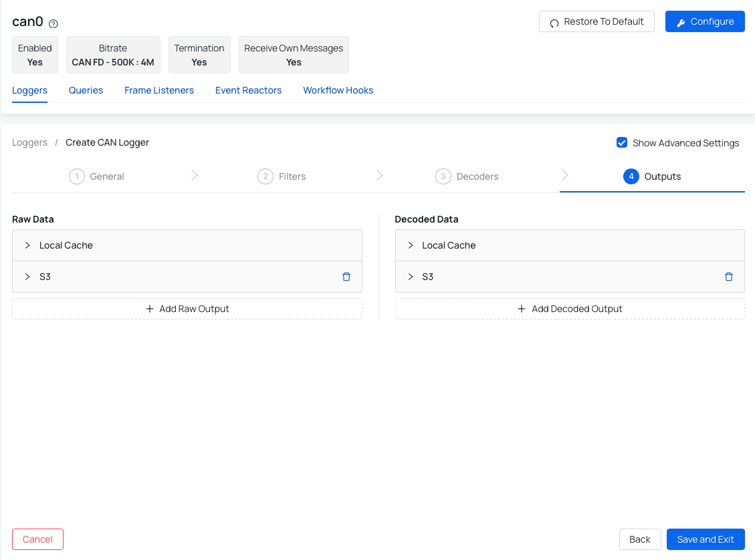The height and width of the screenshot is (560, 755).
Task: Open the Frame Listeners tab
Action: [x=159, y=90]
